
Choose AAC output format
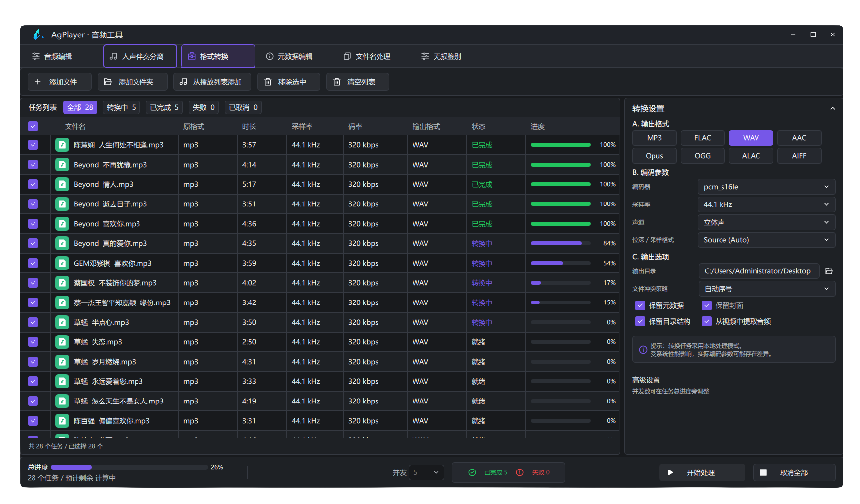pos(799,138)
